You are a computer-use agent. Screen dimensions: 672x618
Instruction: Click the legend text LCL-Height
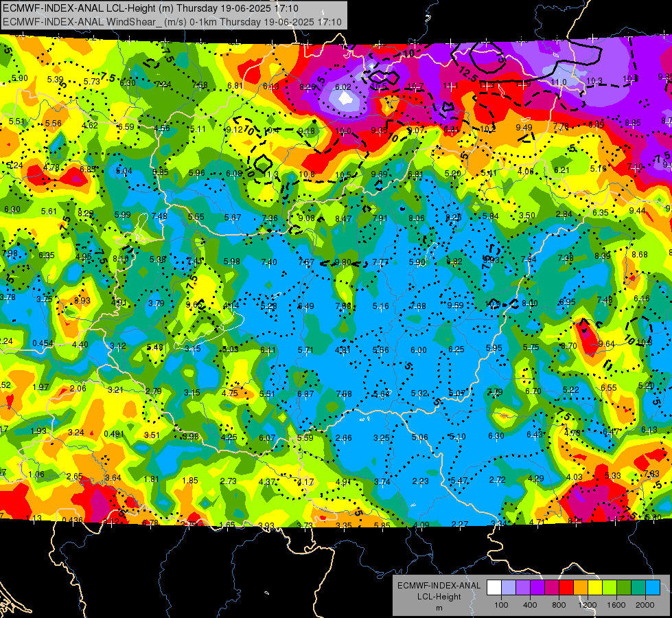439,597
